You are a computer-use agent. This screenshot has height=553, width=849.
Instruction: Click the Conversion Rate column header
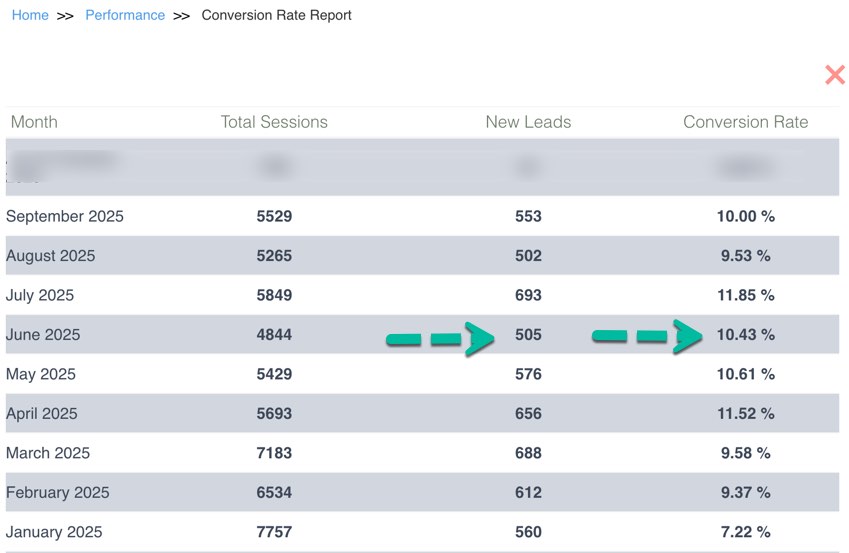pyautogui.click(x=745, y=122)
